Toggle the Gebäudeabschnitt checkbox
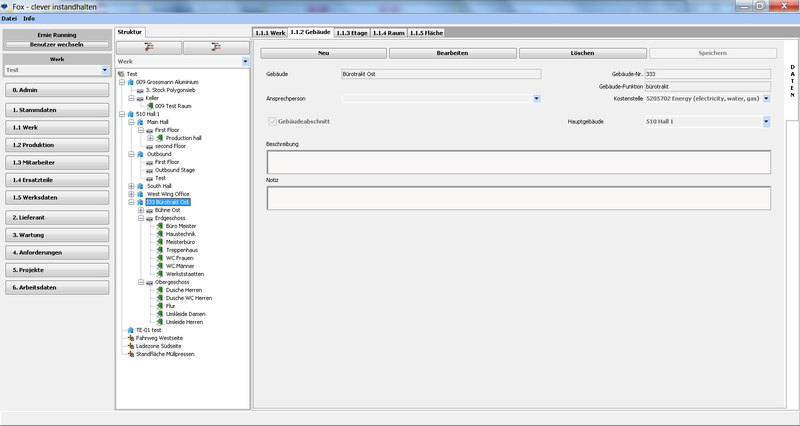 coord(272,121)
